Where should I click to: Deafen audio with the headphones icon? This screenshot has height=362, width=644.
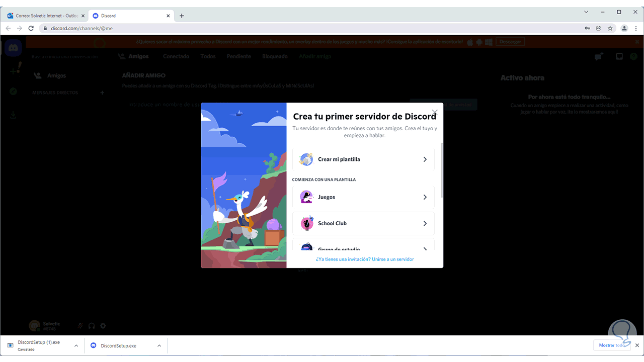[92, 326]
